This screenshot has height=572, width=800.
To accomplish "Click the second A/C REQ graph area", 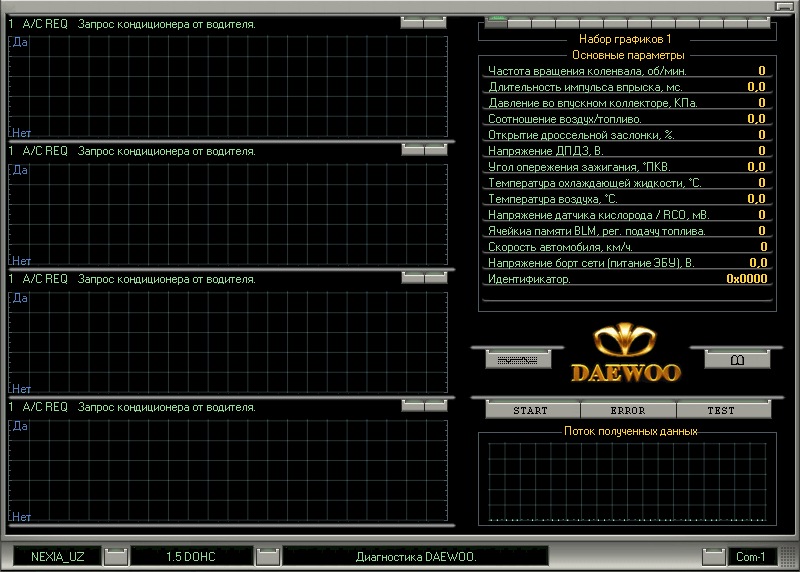I will 228,214.
